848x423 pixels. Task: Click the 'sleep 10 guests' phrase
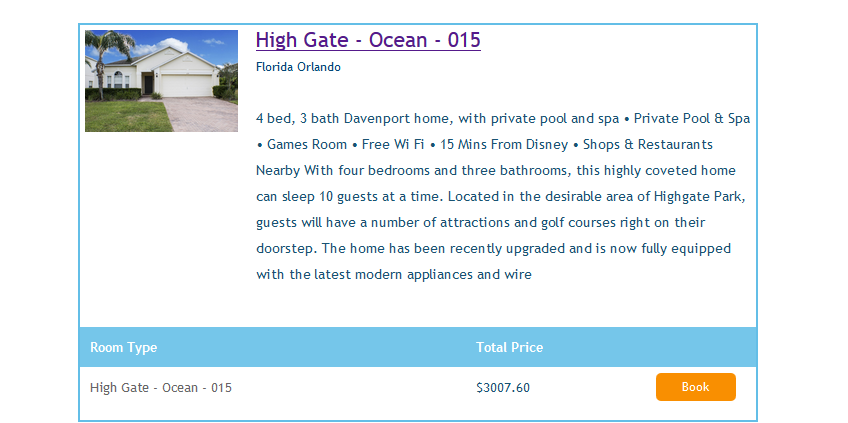334,196
